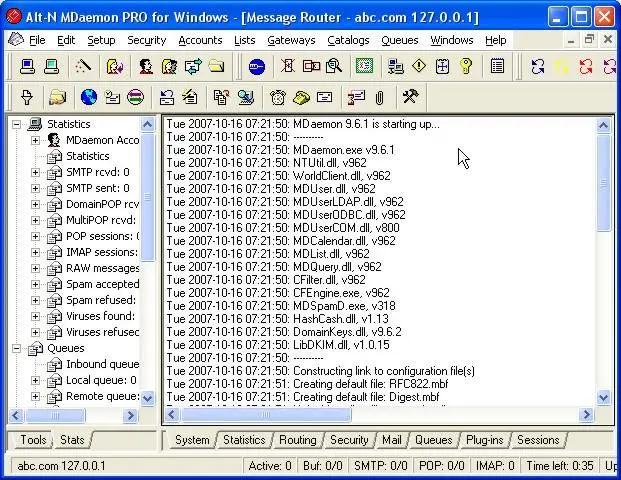Switch to the Routing log tab

(298, 440)
